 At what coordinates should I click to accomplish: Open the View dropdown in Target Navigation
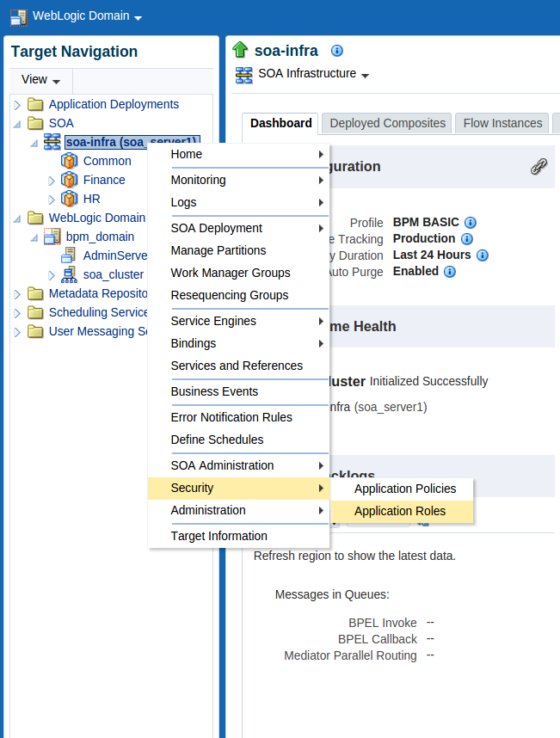pyautogui.click(x=40, y=80)
